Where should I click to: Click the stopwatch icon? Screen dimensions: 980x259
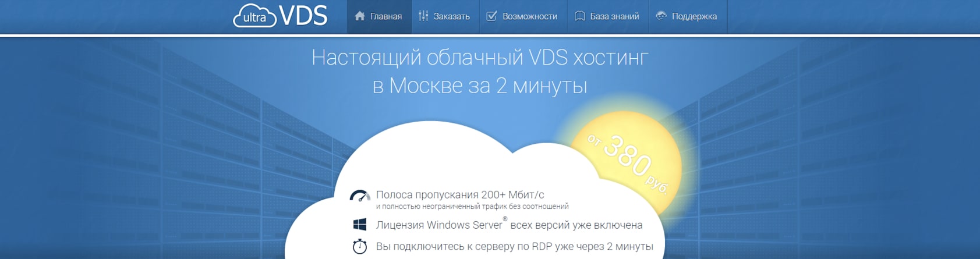pos(360,246)
